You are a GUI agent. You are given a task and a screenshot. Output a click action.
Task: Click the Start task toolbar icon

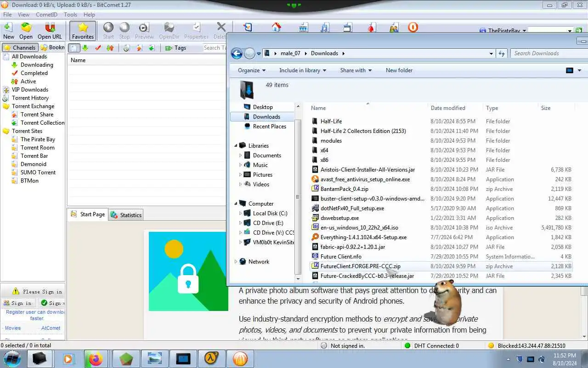click(x=108, y=31)
